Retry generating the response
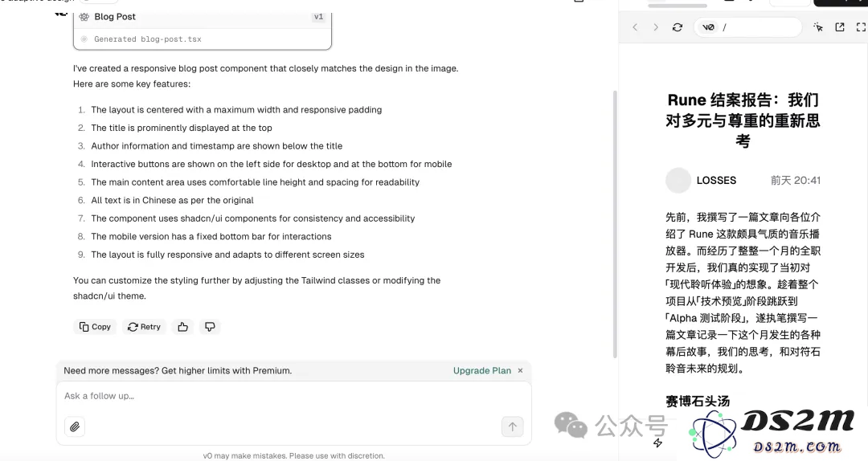The image size is (868, 461). coord(144,327)
